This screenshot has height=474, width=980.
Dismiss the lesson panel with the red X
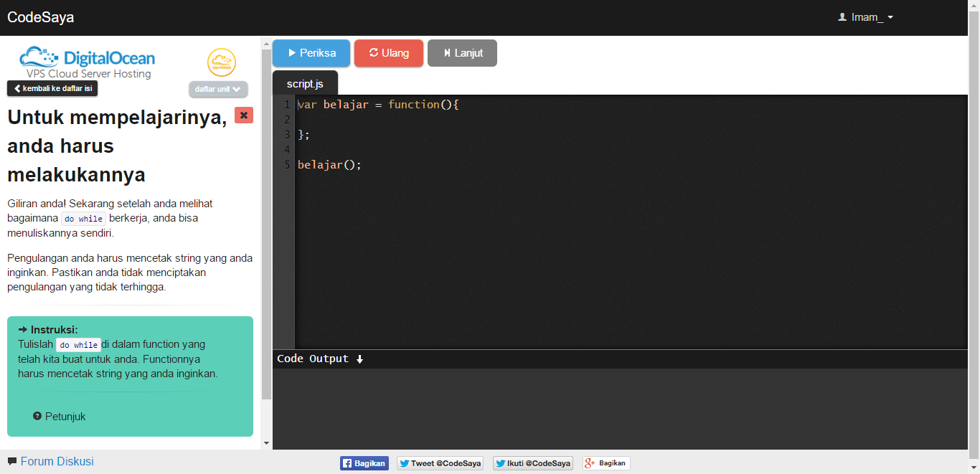point(243,115)
